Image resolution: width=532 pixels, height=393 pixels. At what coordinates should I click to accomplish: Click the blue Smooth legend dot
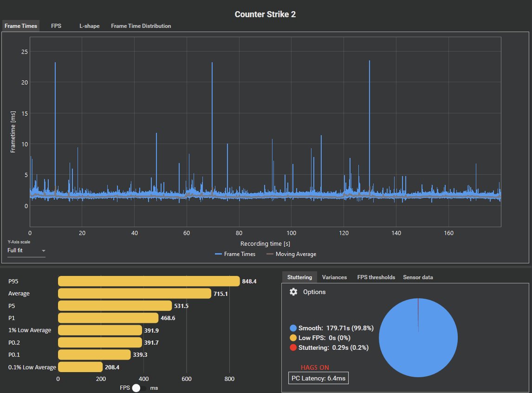pos(293,328)
